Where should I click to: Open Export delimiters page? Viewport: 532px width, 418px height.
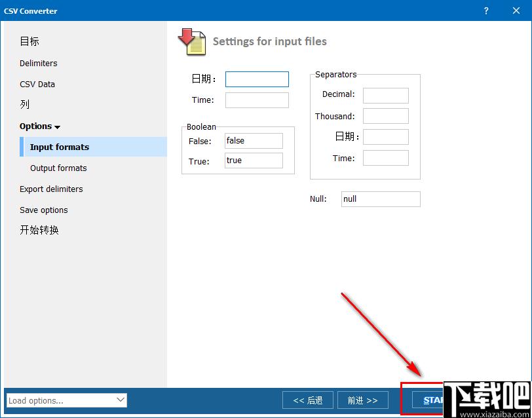tap(51, 189)
